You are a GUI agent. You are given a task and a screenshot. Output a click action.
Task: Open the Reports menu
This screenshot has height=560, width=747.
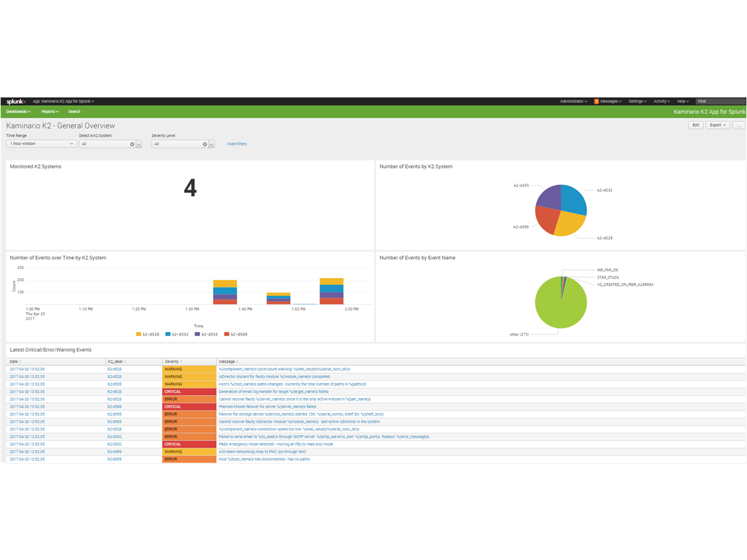[50, 111]
